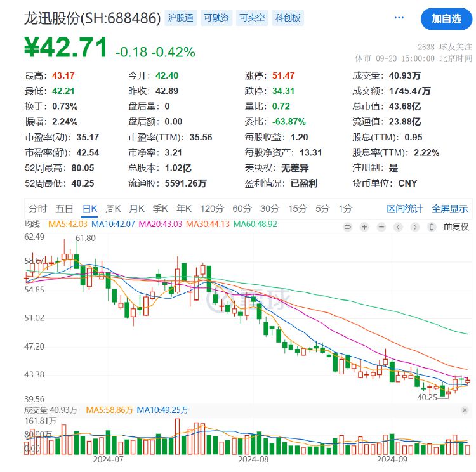
Task: Click the 跌停 value 34.31
Action: [x=283, y=91]
